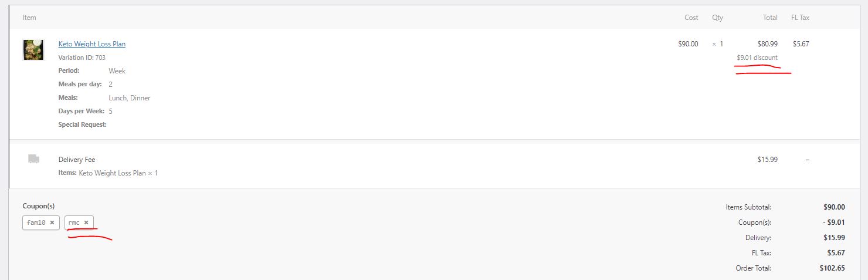Click the $9.01 discount text

coord(757,58)
